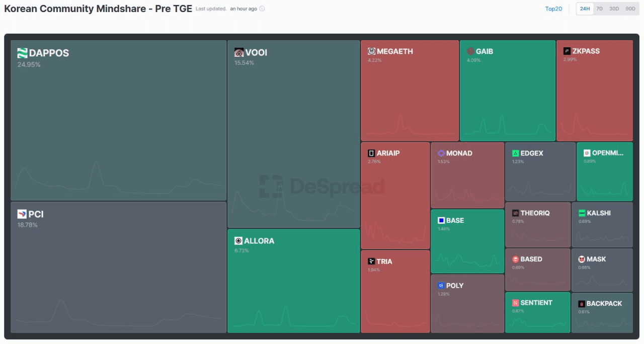This screenshot has height=344, width=644.
Task: Click the PCI logo icon
Action: pos(22,214)
